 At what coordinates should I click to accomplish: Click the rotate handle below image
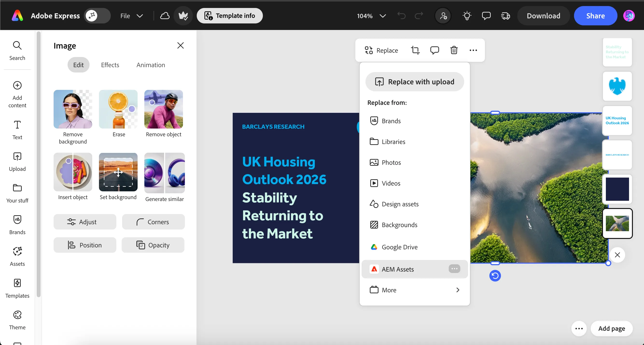click(495, 276)
